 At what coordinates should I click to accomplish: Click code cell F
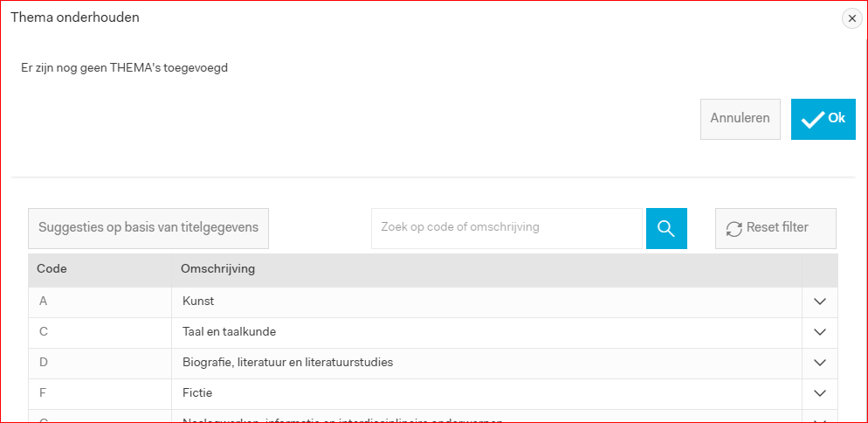coord(100,393)
